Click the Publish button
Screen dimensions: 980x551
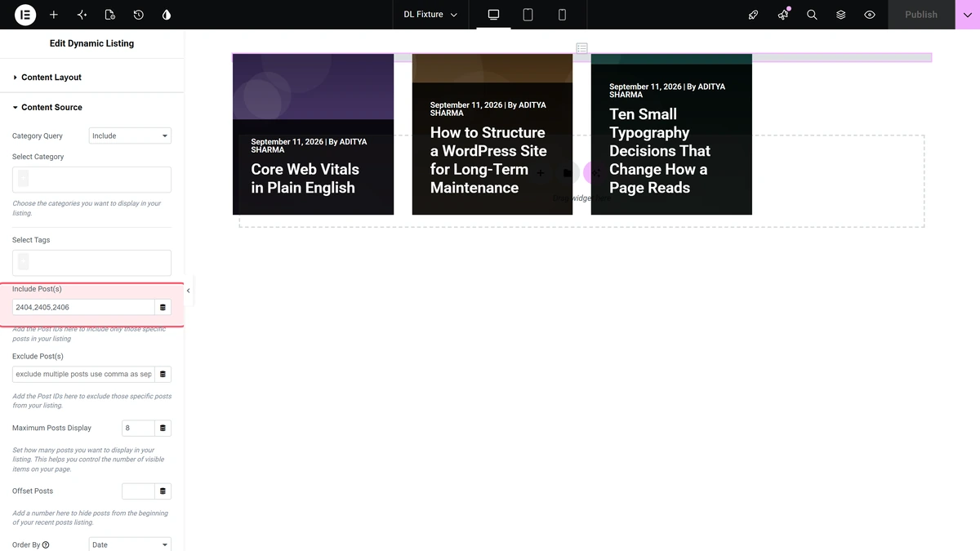[921, 15]
